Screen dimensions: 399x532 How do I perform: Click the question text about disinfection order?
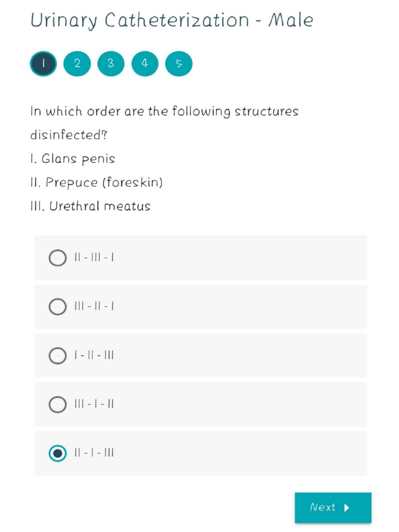tap(164, 123)
